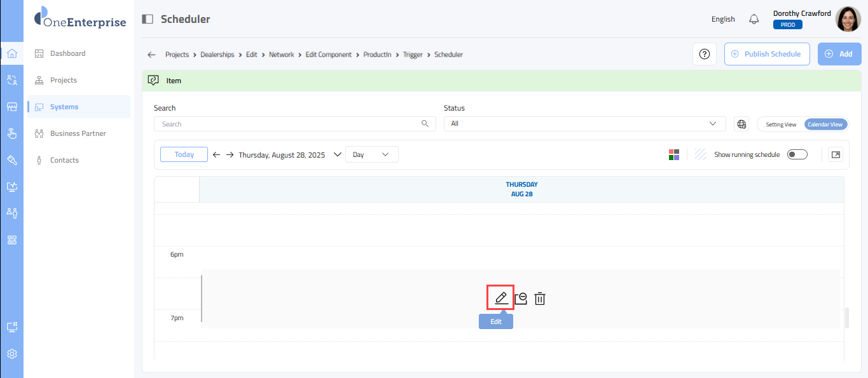Click the help question mark icon
Image resolution: width=868 pixels, height=378 pixels.
pos(705,54)
